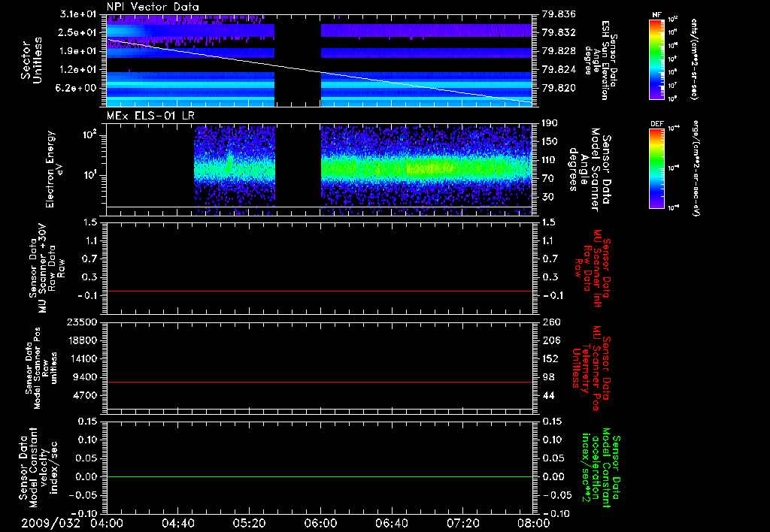Image resolution: width=770 pixels, height=532 pixels.
Task: Click the 79.836 elevation tick value
Action: [x=559, y=14]
